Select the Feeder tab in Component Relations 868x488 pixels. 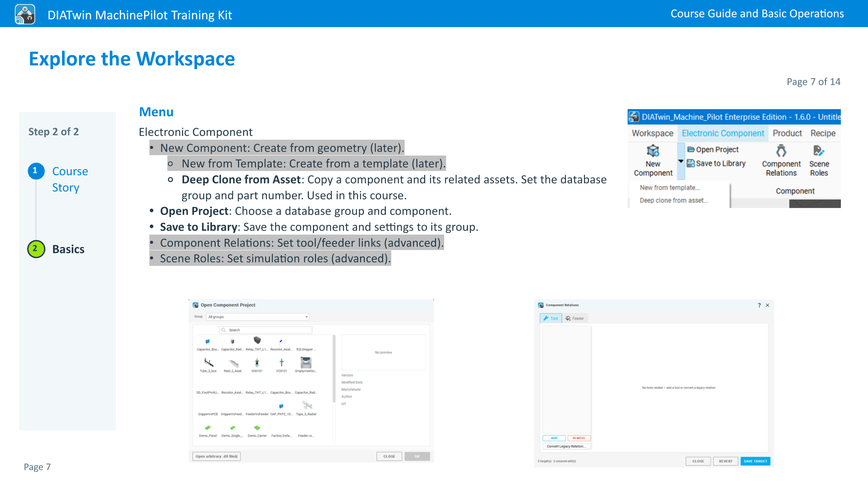pos(575,318)
